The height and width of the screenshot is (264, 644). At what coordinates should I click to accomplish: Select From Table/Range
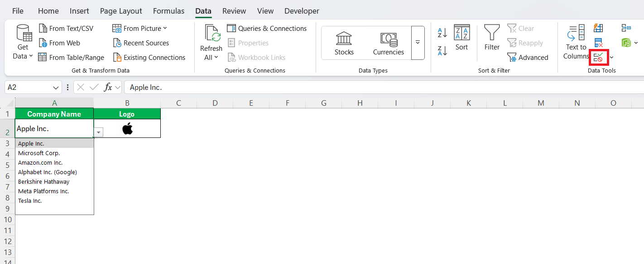tap(71, 58)
